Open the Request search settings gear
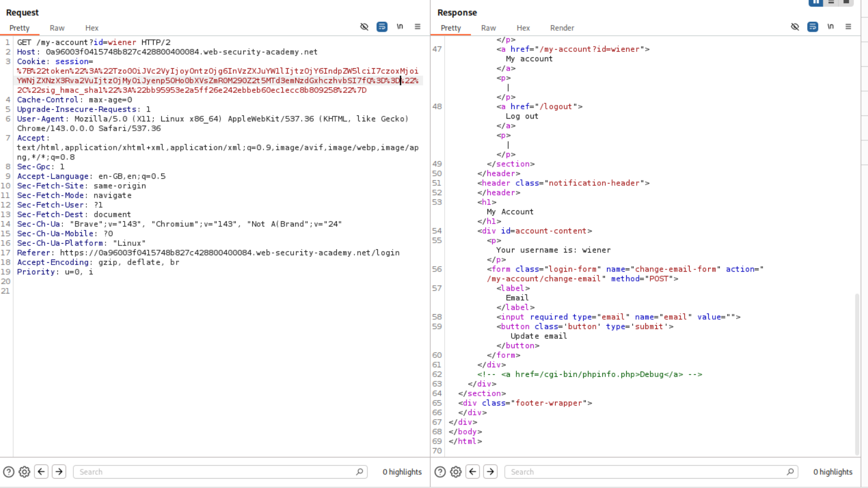The image size is (868, 488). pos(25,472)
